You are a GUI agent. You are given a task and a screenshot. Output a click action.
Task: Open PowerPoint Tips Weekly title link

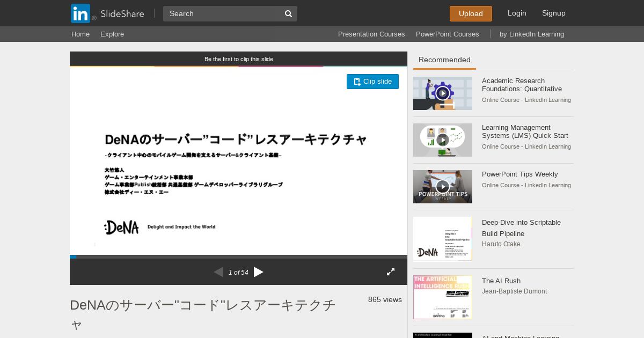519,174
